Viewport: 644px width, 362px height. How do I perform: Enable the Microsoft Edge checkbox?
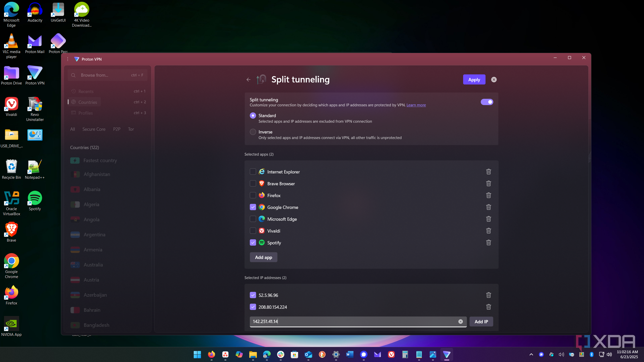tap(253, 219)
